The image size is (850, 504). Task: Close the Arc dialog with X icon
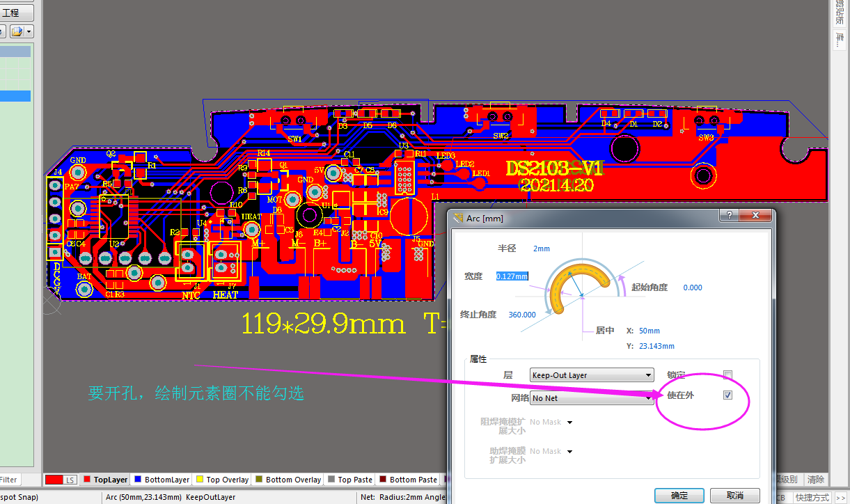pyautogui.click(x=755, y=216)
